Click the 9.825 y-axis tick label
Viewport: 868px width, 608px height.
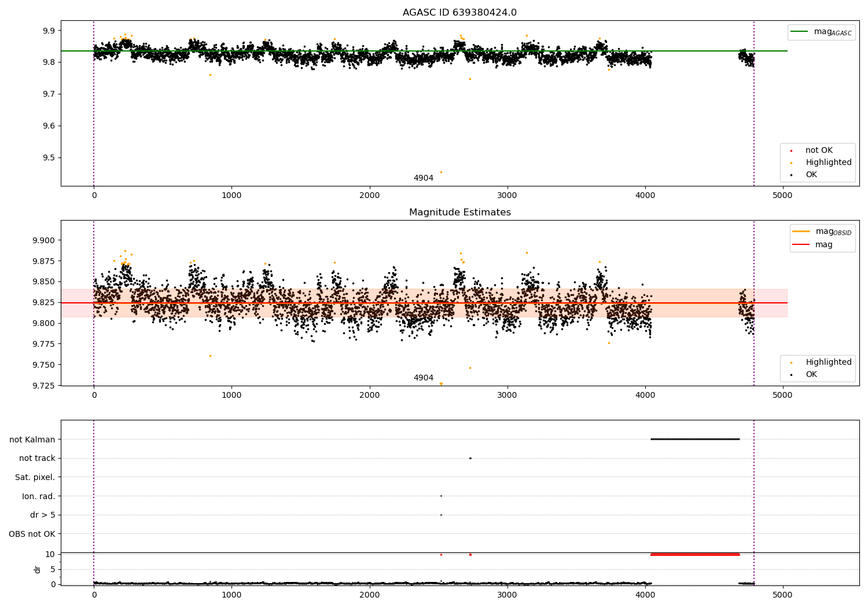[43, 303]
